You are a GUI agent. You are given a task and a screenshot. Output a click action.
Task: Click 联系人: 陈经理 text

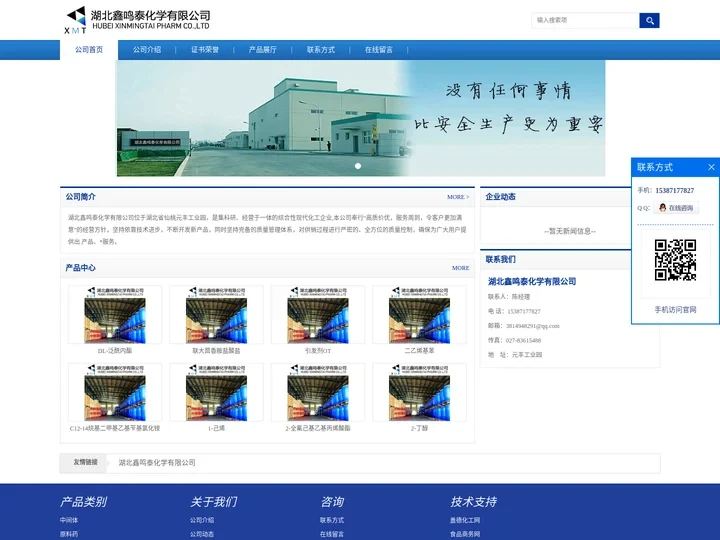509,297
